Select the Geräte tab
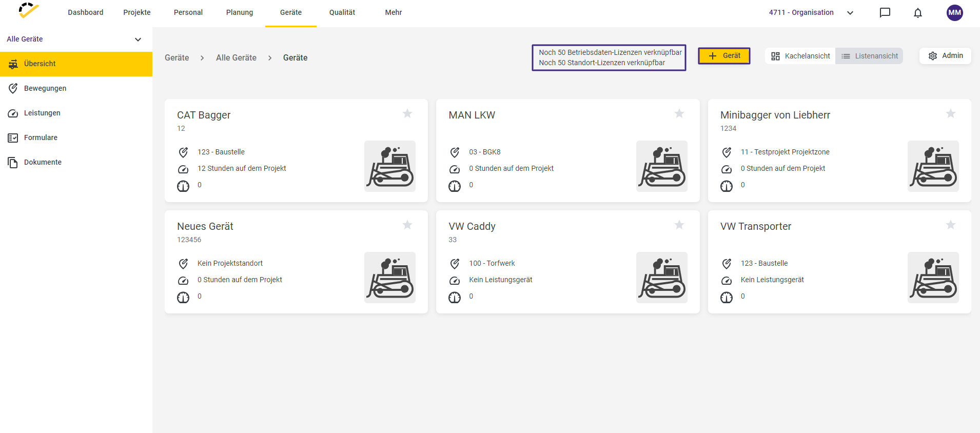 tap(291, 13)
